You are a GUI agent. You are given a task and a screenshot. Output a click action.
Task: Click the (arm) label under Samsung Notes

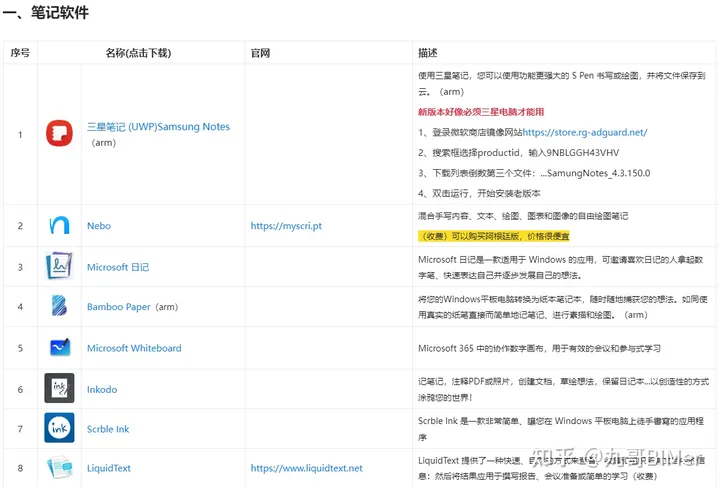pyautogui.click(x=103, y=143)
